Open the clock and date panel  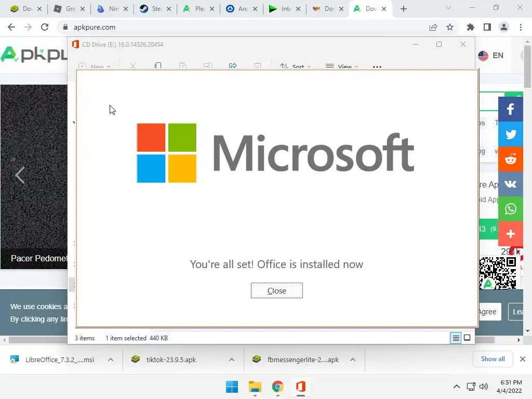(509, 387)
